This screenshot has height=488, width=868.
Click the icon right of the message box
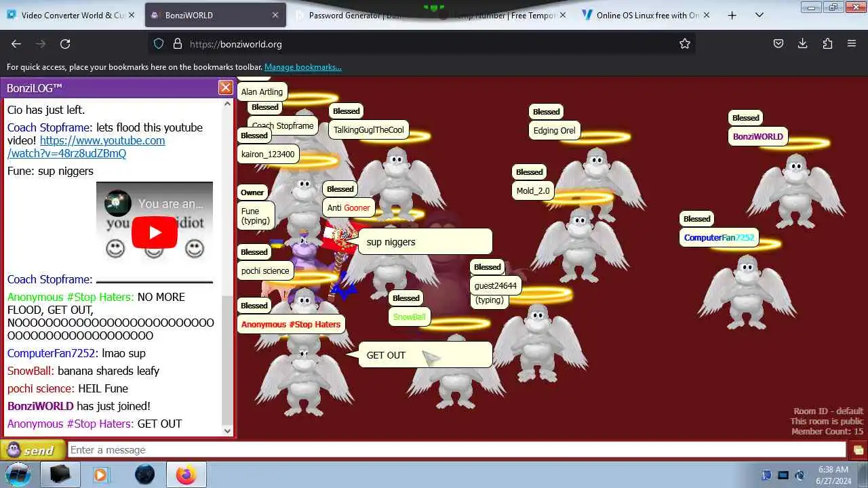tap(859, 450)
